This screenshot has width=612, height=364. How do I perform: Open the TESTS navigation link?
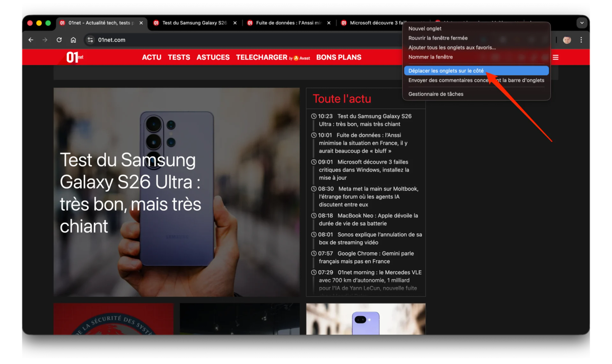179,57
